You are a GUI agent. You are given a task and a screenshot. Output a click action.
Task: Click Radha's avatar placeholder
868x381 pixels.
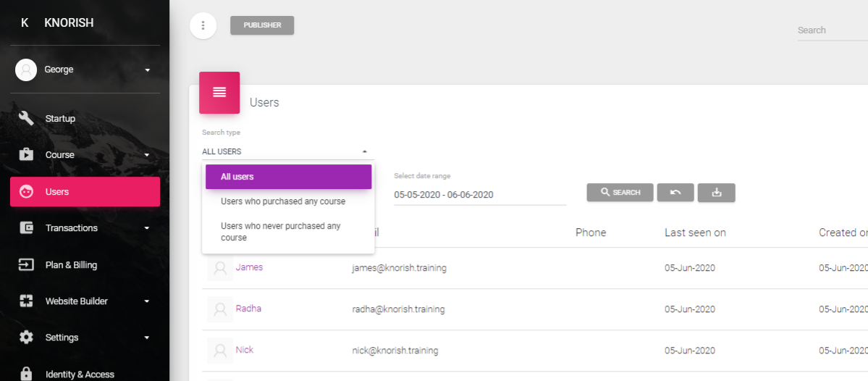click(x=220, y=309)
